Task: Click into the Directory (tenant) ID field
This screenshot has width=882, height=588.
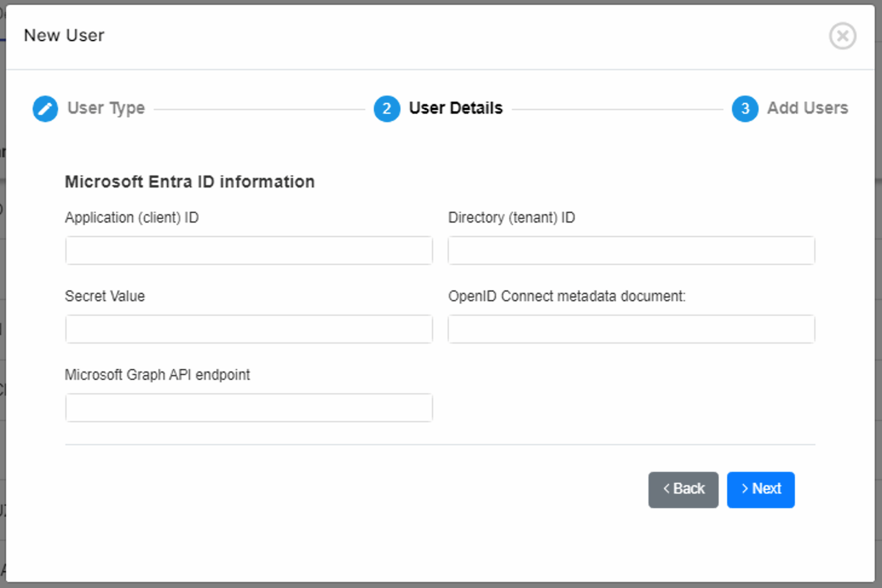Action: [631, 250]
